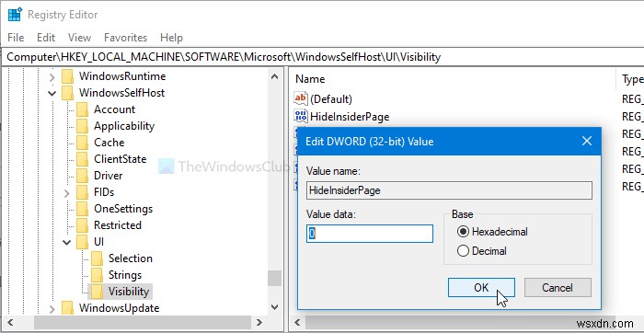Click the Cache folder icon
644x333 pixels.
coord(82,143)
